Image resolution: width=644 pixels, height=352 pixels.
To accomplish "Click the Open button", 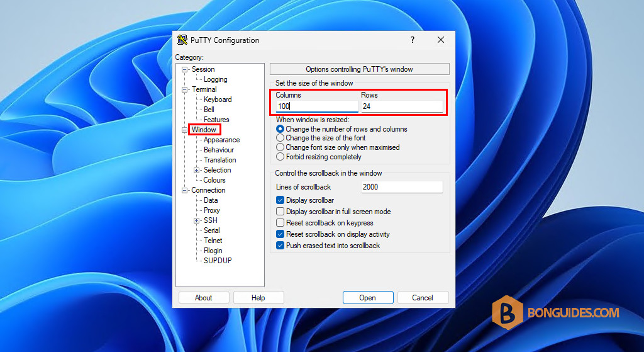I will pos(367,298).
